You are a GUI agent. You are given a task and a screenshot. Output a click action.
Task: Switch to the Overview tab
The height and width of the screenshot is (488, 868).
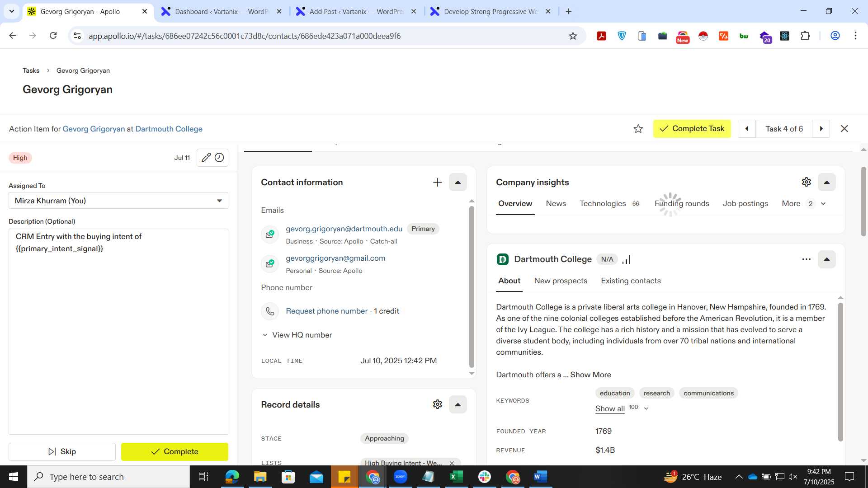coord(515,204)
